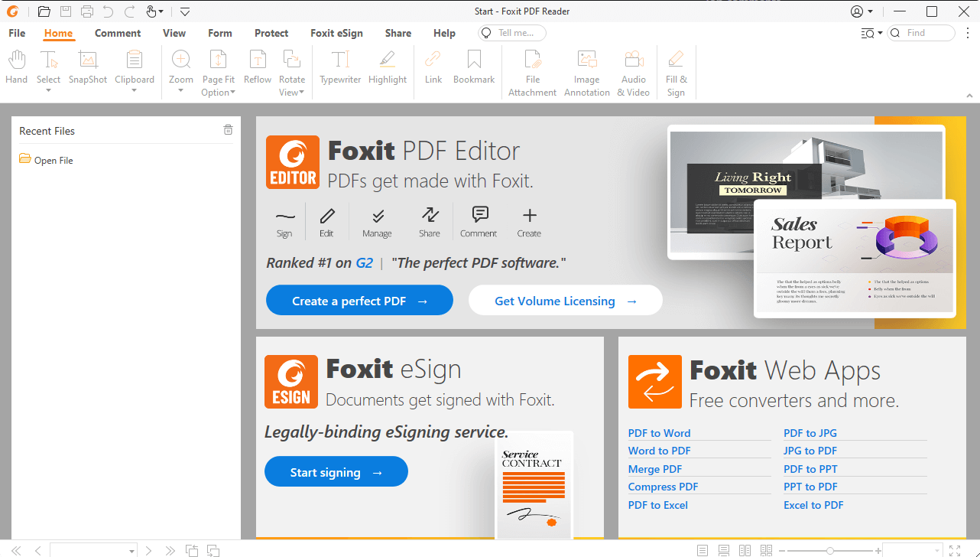The height and width of the screenshot is (557, 980).
Task: Switch to continuous page view in the status bar
Action: 724,551
